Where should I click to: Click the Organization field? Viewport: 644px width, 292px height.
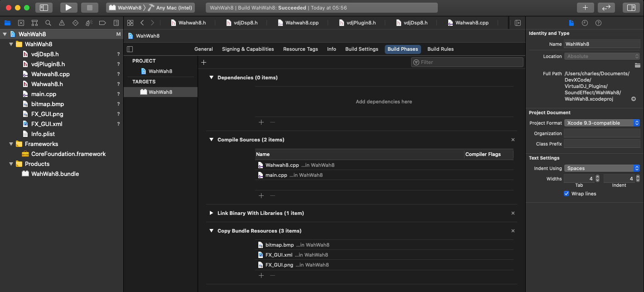click(602, 133)
